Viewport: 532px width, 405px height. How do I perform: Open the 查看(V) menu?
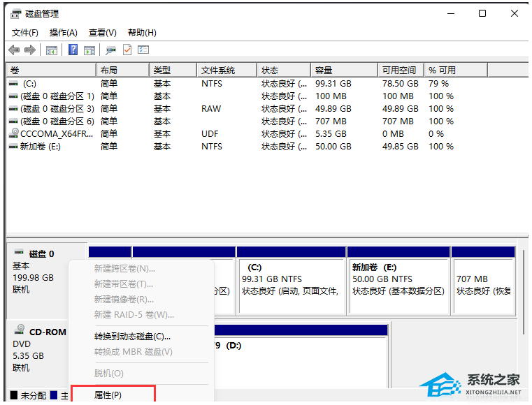(103, 33)
